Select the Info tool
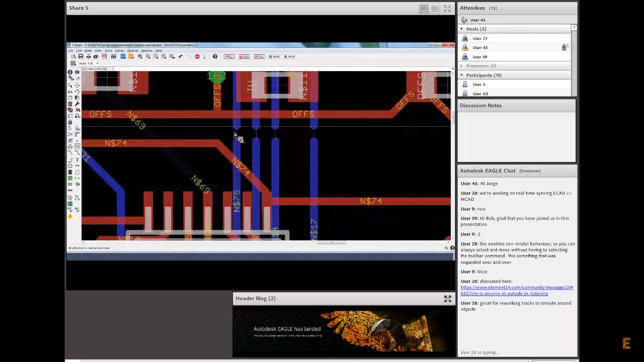This screenshot has height=362, width=644. [70, 72]
